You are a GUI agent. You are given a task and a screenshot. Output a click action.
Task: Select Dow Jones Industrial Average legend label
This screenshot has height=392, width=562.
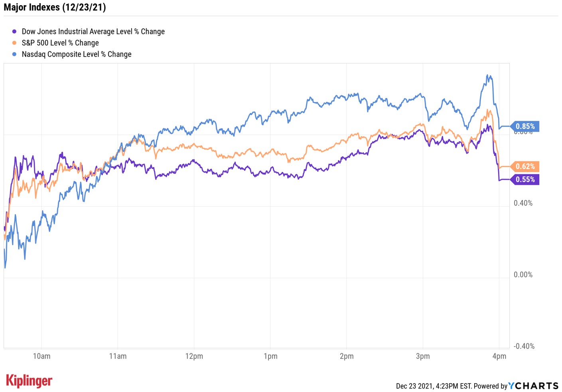(93, 32)
